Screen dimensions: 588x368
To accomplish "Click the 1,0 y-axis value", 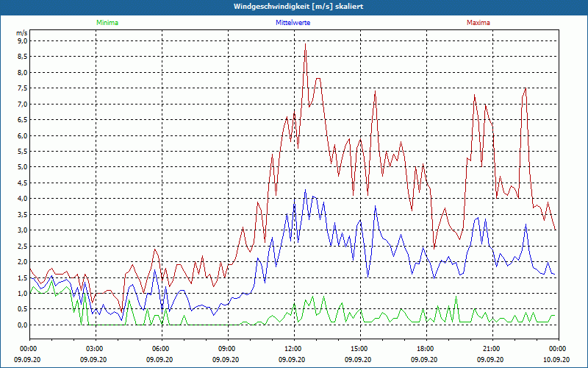I will coord(23,293).
